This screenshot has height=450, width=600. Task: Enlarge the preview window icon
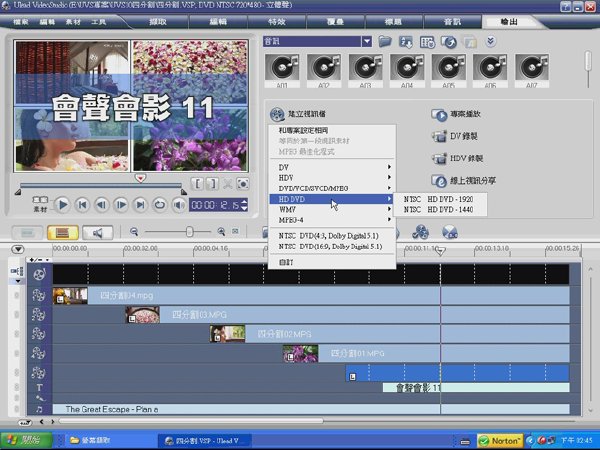point(243,184)
